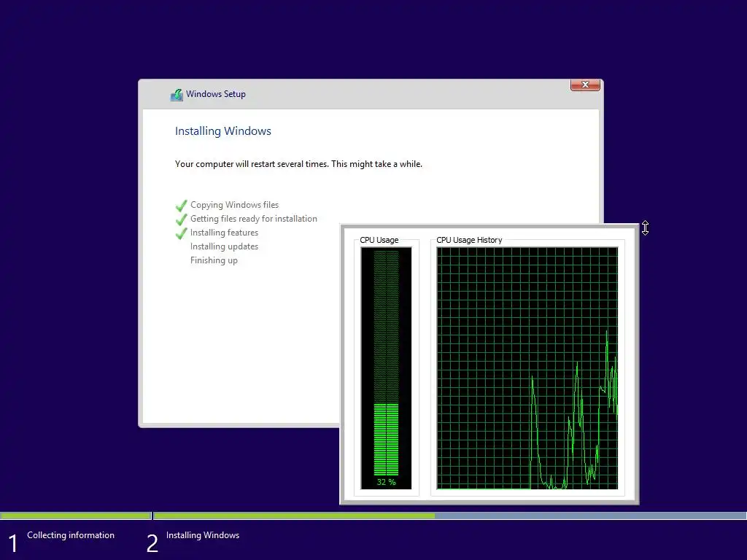Click the CPU Usage History graph
The image size is (747, 560).
(527, 367)
